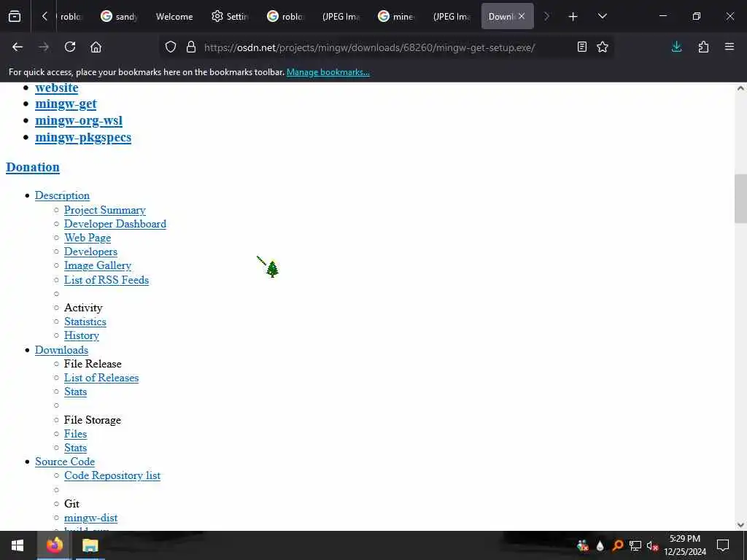Open the mingw-pkgspecs link
The height and width of the screenshot is (560, 747).
point(83,138)
